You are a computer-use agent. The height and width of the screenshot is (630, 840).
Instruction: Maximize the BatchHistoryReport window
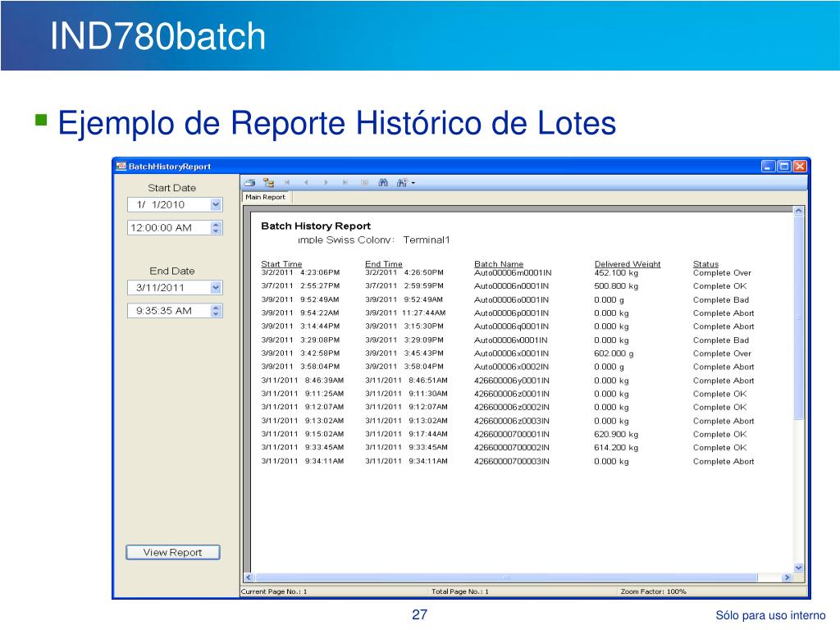(x=783, y=166)
